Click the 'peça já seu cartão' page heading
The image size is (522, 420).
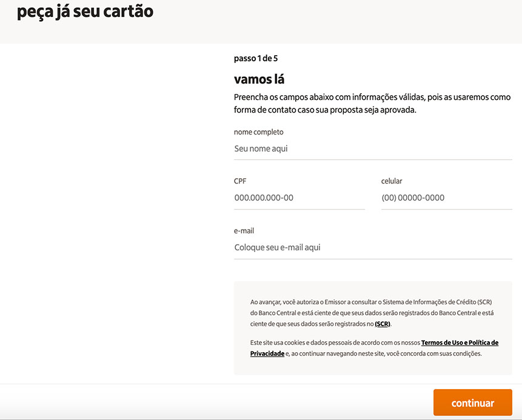click(84, 11)
